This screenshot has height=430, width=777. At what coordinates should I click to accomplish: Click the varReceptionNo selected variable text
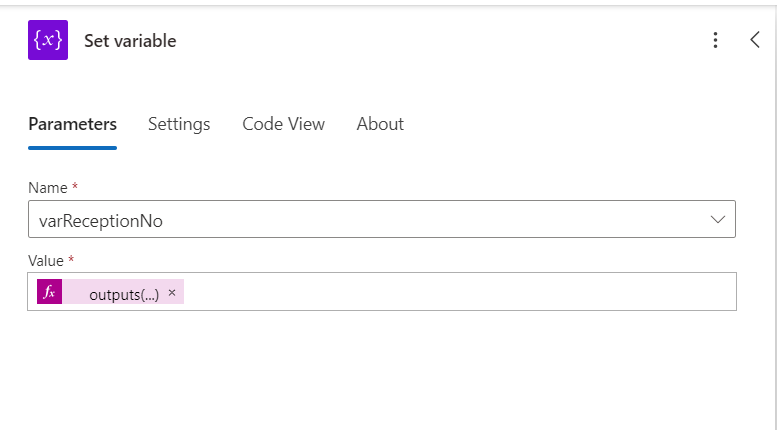[100, 221]
